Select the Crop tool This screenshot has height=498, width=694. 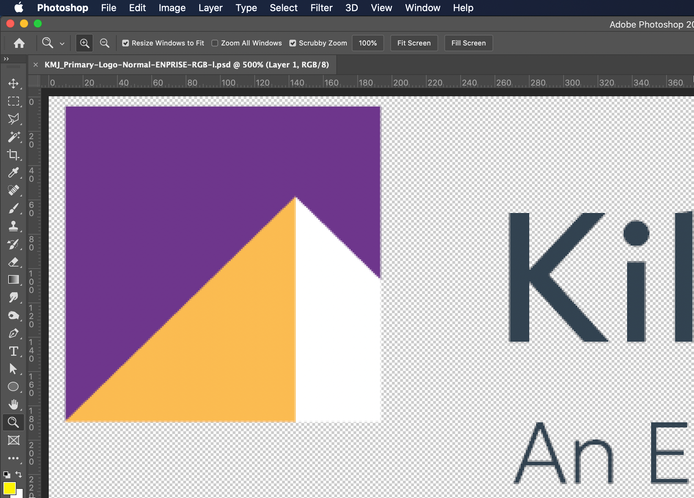point(13,154)
